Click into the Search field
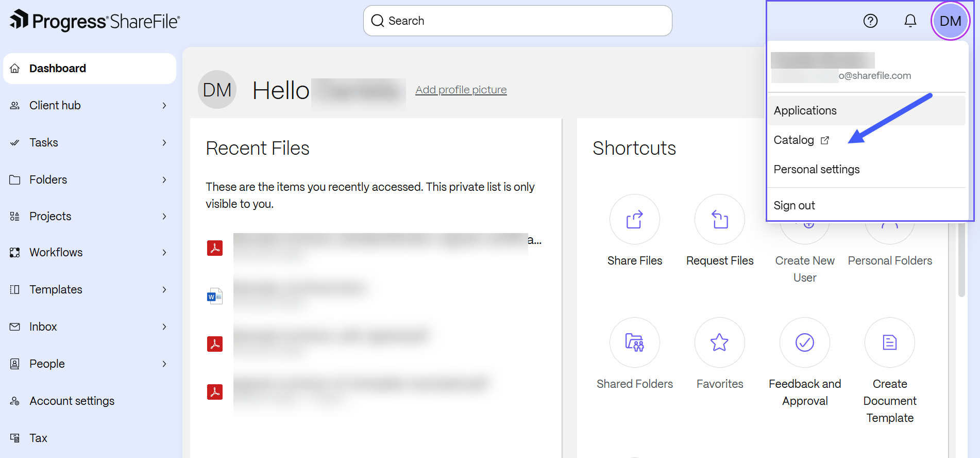The image size is (980, 458). point(518,21)
